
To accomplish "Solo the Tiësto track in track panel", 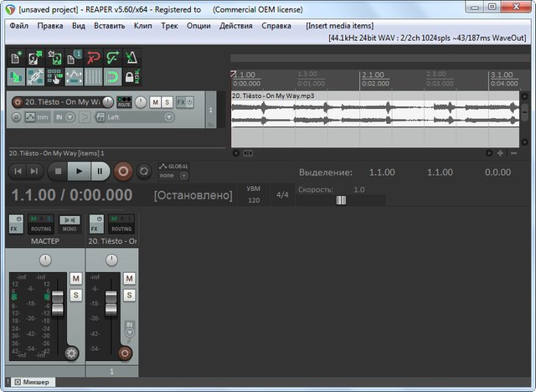I will 167,102.
